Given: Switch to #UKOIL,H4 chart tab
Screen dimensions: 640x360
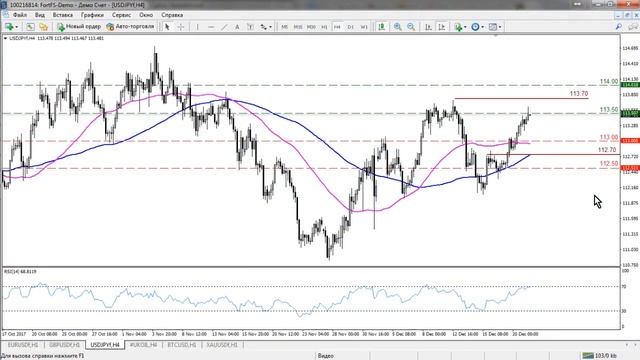Looking at the screenshot, I should tap(143, 345).
